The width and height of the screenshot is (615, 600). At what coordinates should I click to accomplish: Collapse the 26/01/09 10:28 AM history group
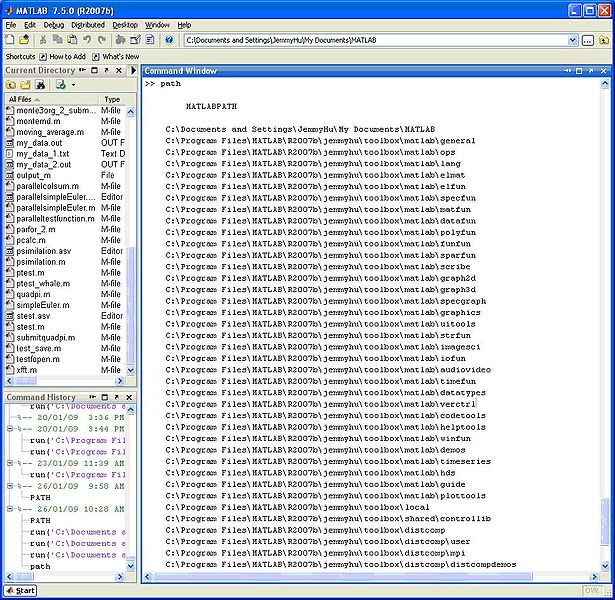point(10,508)
